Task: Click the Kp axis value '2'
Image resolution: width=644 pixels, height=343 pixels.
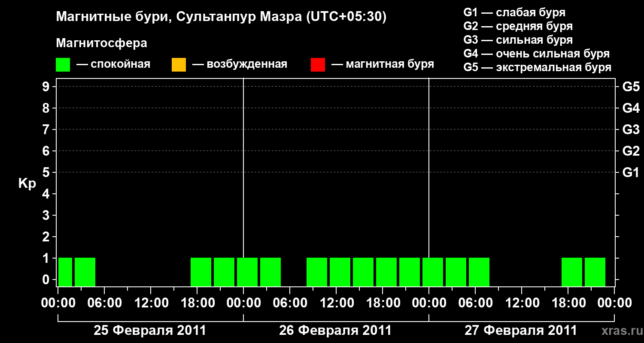Action: click(x=47, y=237)
